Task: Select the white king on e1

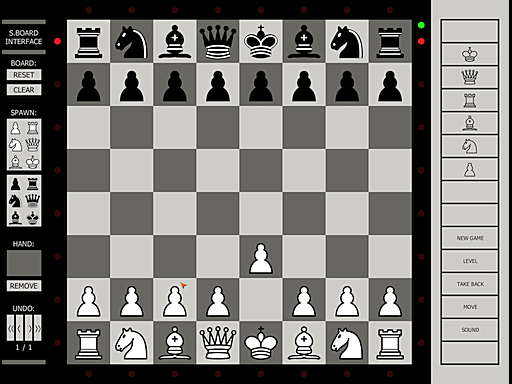Action: (x=261, y=343)
